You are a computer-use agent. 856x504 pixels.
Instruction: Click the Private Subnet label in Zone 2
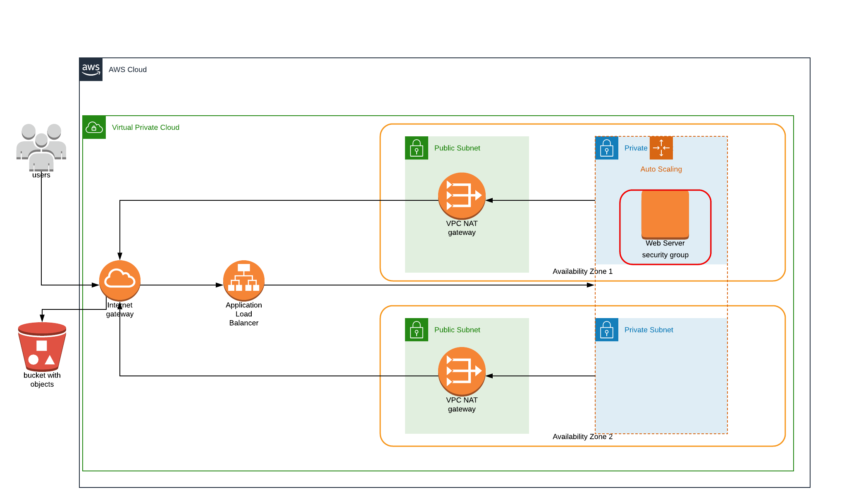tap(649, 330)
